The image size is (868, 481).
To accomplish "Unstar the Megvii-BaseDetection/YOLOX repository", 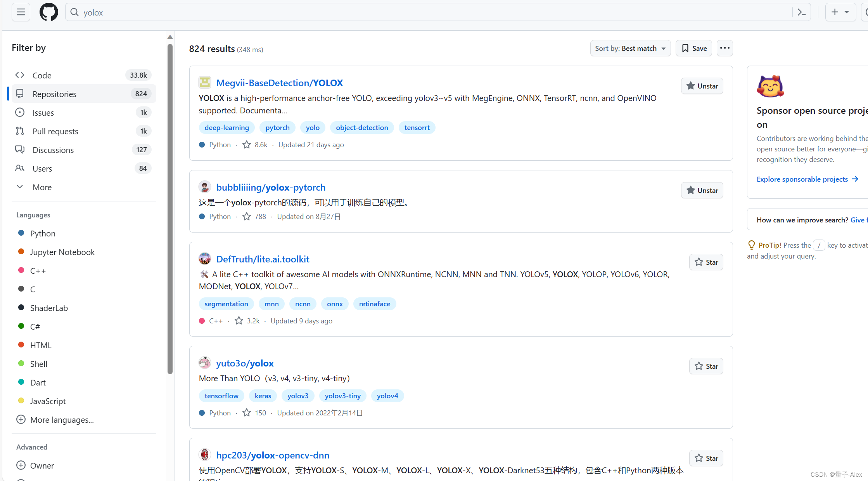I will click(x=702, y=86).
